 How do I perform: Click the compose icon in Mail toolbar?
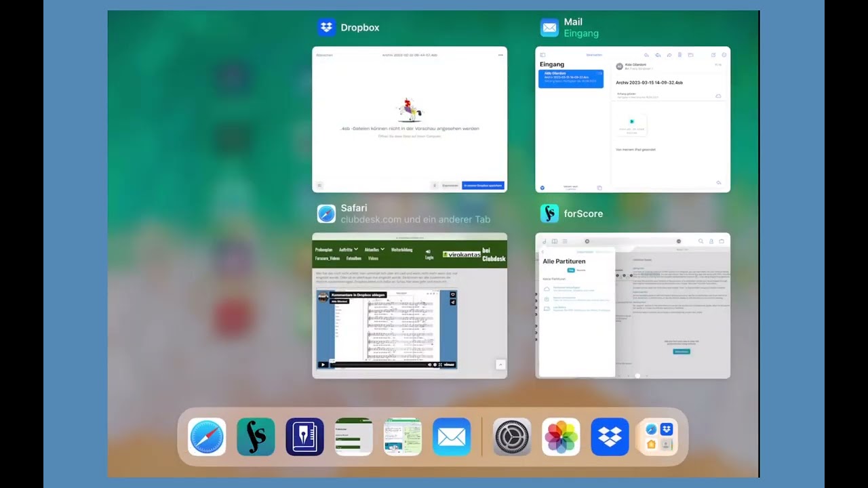713,55
